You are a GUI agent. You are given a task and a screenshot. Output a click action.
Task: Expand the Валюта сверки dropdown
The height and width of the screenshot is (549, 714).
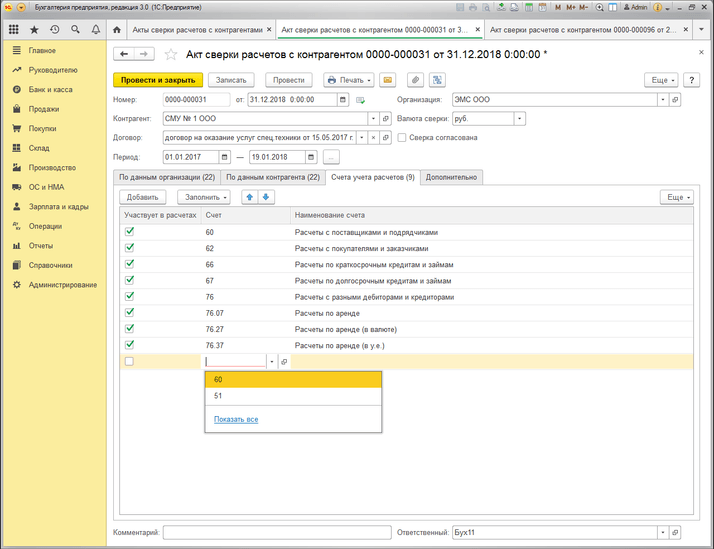click(x=522, y=119)
